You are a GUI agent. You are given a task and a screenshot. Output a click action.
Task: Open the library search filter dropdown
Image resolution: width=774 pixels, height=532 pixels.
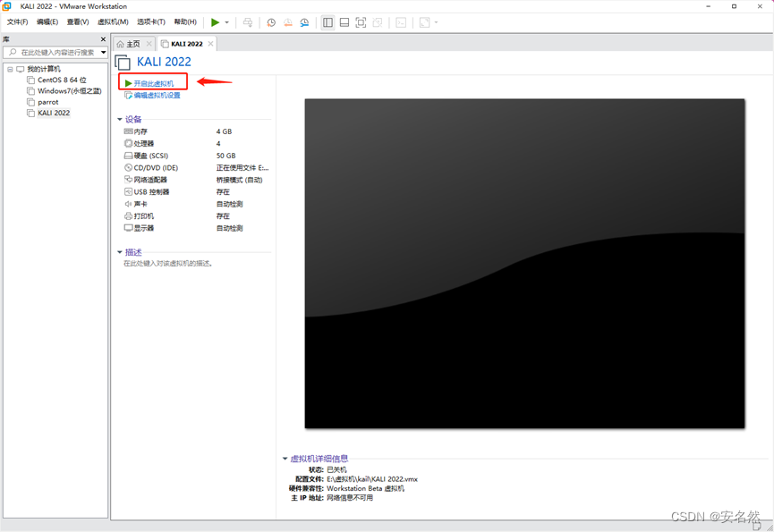click(104, 52)
